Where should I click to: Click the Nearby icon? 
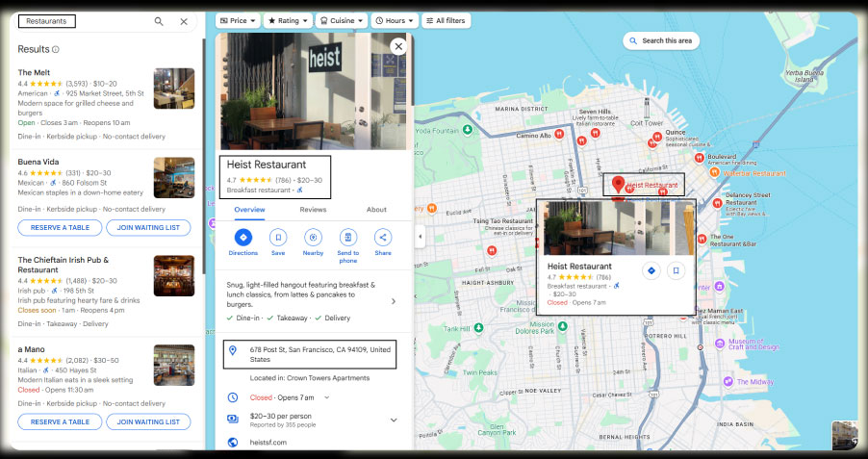tap(312, 238)
